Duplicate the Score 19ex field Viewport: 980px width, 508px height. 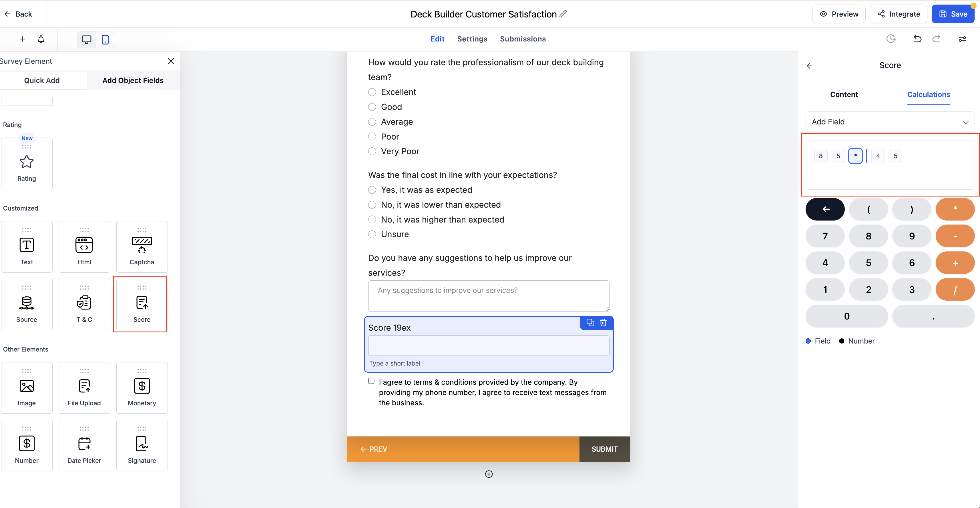pyautogui.click(x=590, y=323)
